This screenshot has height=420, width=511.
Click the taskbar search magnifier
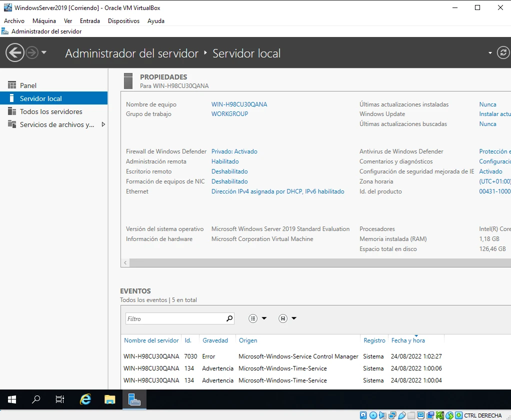tap(36, 399)
